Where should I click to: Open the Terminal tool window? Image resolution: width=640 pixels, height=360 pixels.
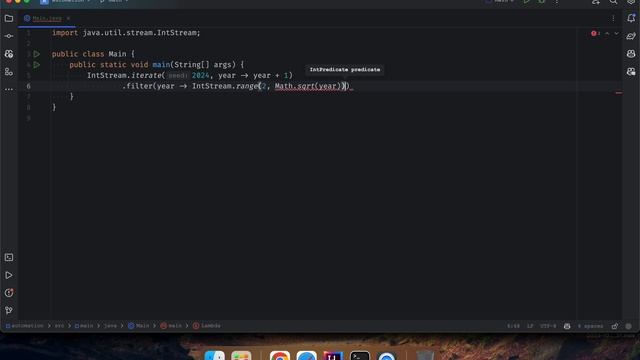[x=9, y=258]
